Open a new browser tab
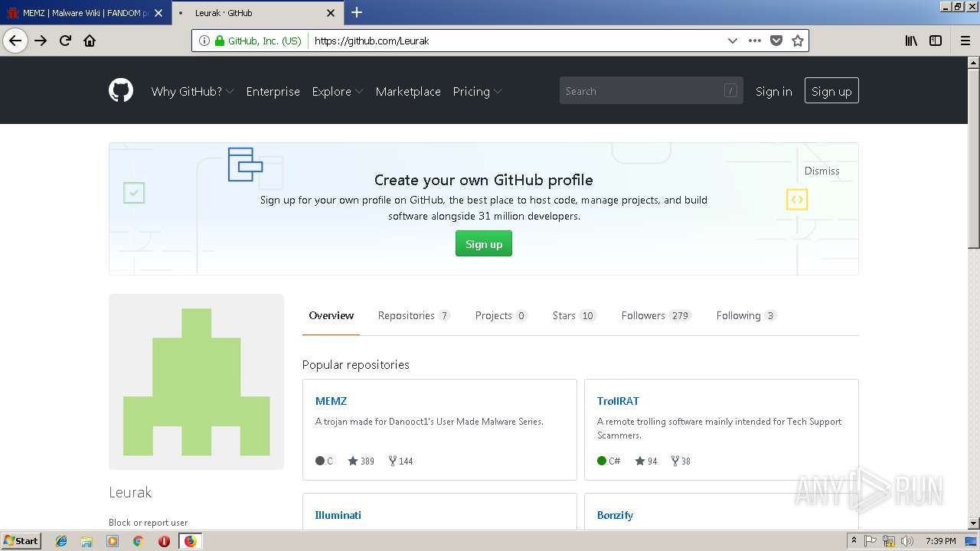980x551 pixels. [x=357, y=12]
